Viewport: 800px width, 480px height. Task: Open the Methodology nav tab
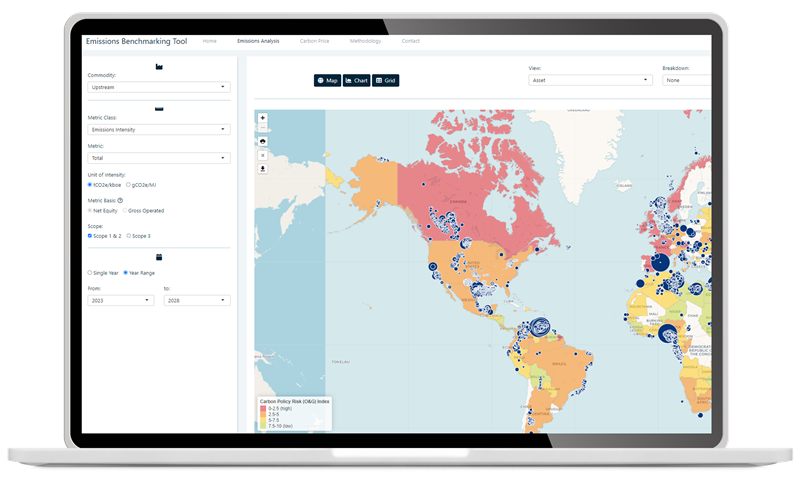click(x=365, y=41)
